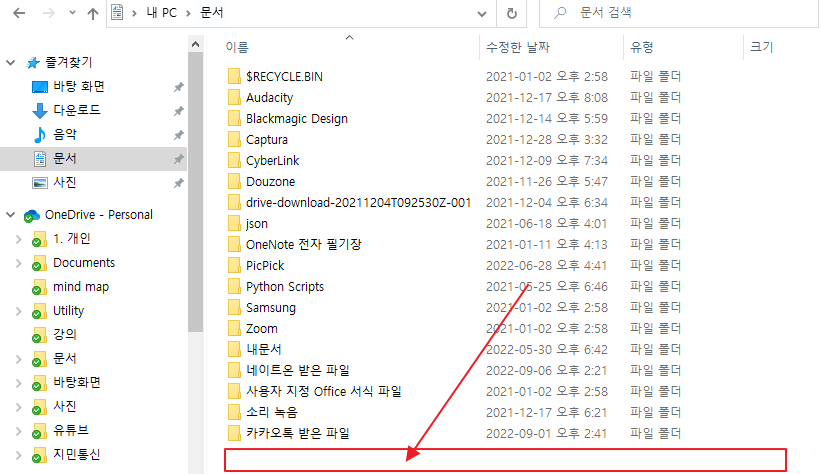
Task: Go forward with the right arrow button
Action: 49,13
